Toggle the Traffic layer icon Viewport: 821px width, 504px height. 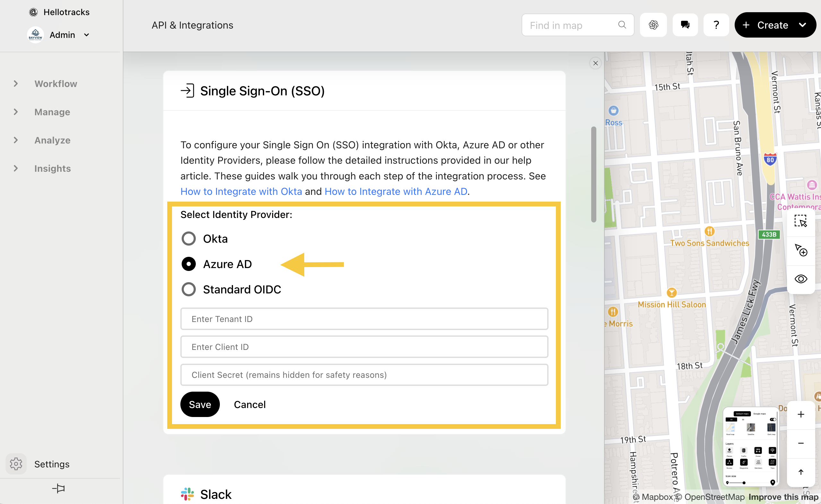[x=744, y=451]
